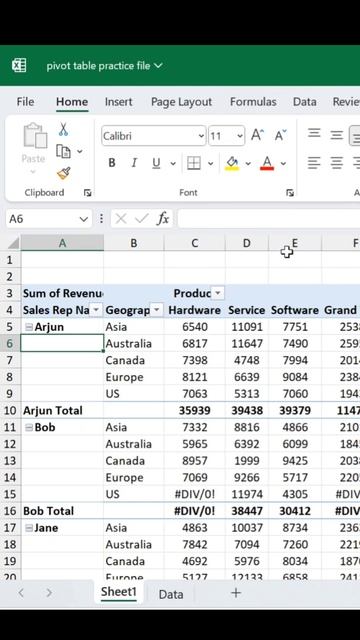Open the underline style dropdown arrow
Screen dimensions: 360x640
coord(173,164)
